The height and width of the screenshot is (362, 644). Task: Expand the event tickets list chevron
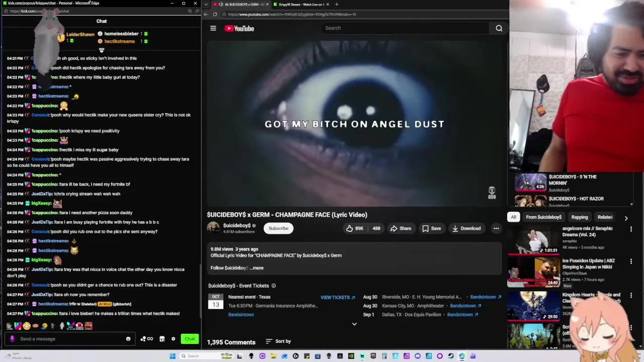pyautogui.click(x=354, y=324)
